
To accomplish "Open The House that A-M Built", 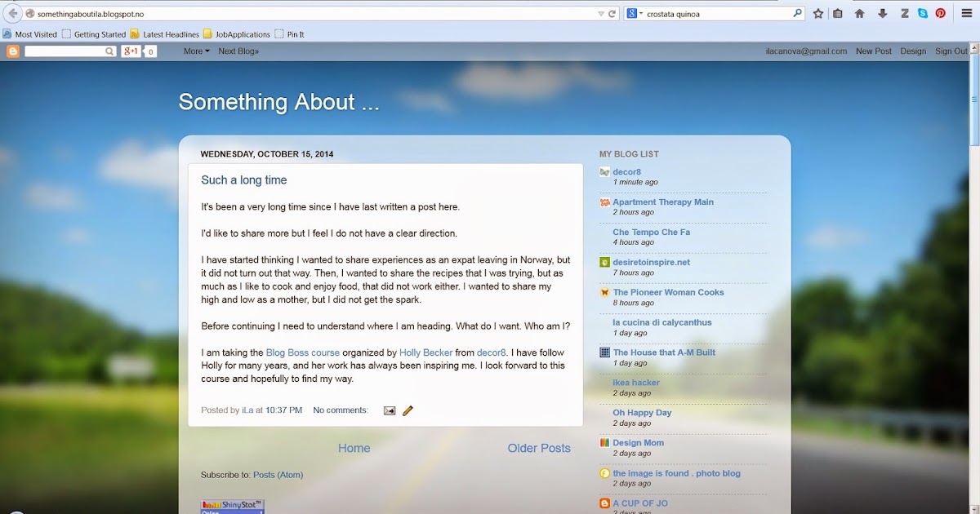I will click(664, 353).
